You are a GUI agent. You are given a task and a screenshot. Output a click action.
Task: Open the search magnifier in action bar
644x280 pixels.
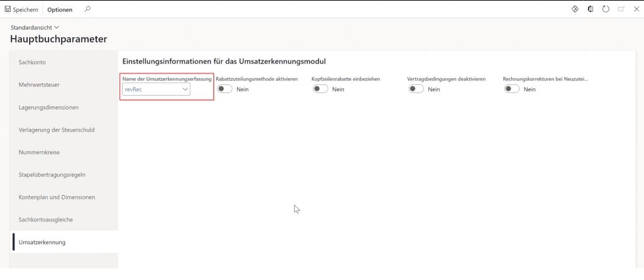tap(87, 9)
